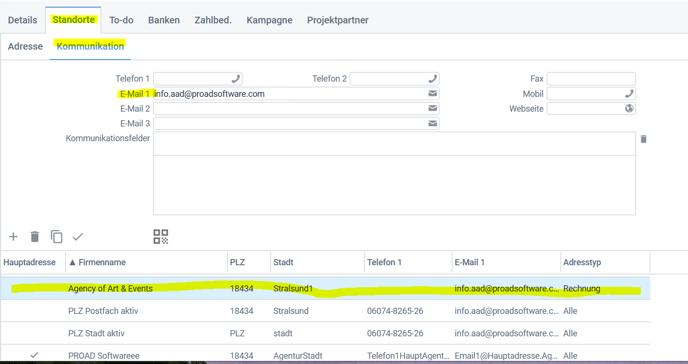Click the AgenturStadt city cell
The height and width of the screenshot is (364, 688).
(297, 356)
